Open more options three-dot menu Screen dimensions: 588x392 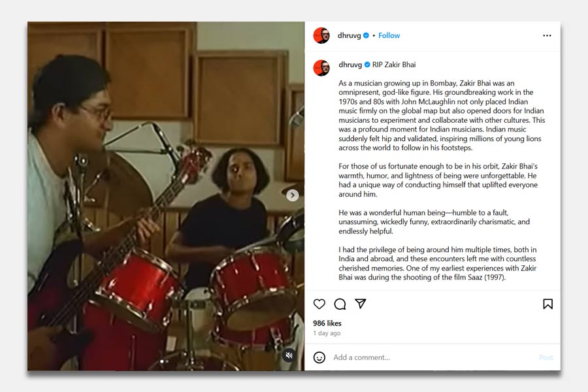pyautogui.click(x=547, y=36)
